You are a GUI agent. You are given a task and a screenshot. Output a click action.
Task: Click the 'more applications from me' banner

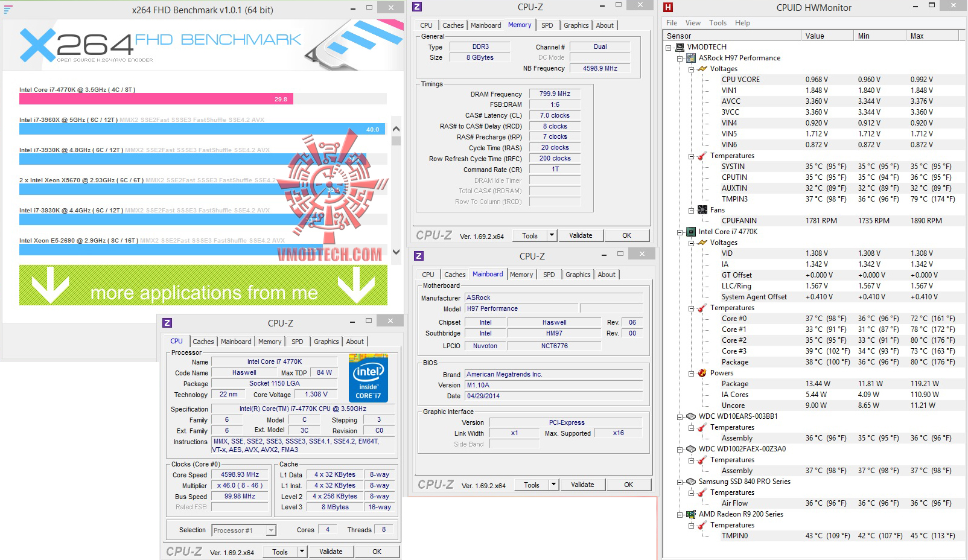tap(203, 285)
